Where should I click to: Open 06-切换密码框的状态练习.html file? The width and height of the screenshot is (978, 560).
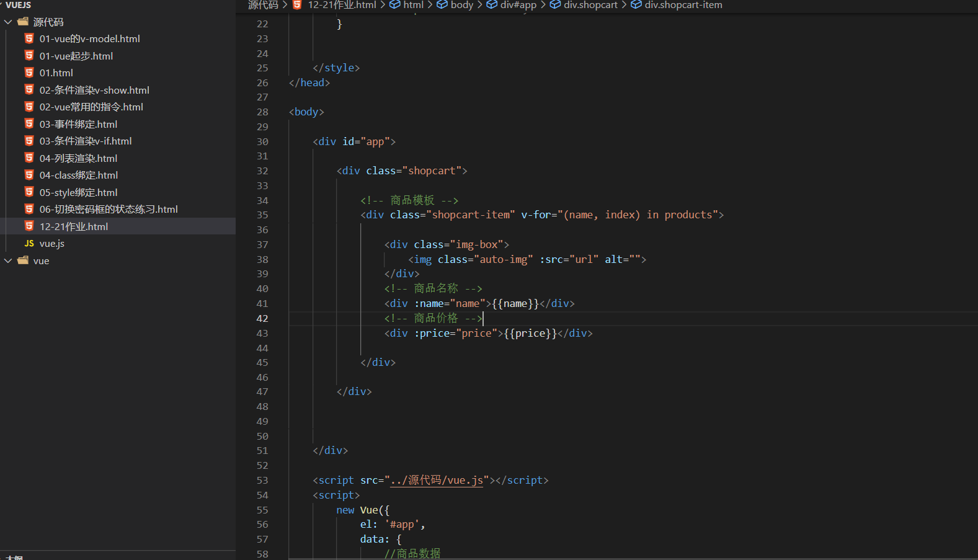coord(109,209)
